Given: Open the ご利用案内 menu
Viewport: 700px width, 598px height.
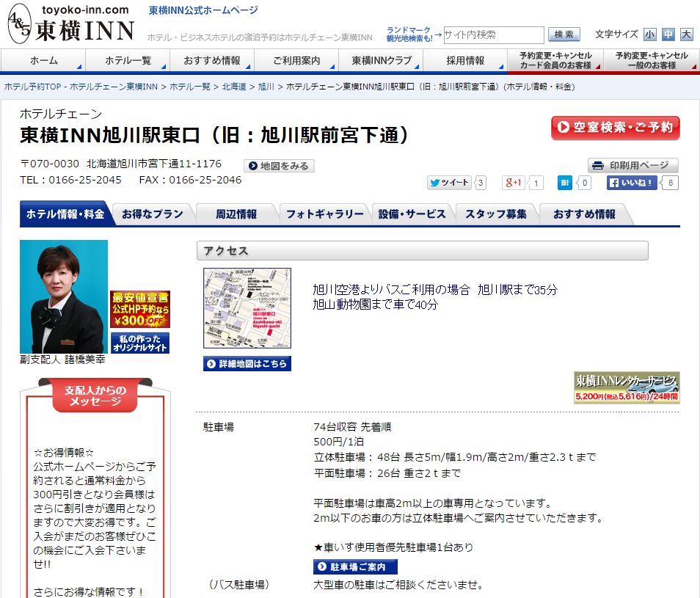Looking at the screenshot, I should pos(296,60).
